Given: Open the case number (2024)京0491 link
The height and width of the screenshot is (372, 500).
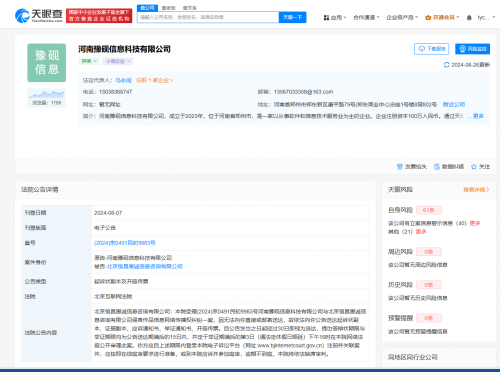Looking at the screenshot, I should pos(125,243).
